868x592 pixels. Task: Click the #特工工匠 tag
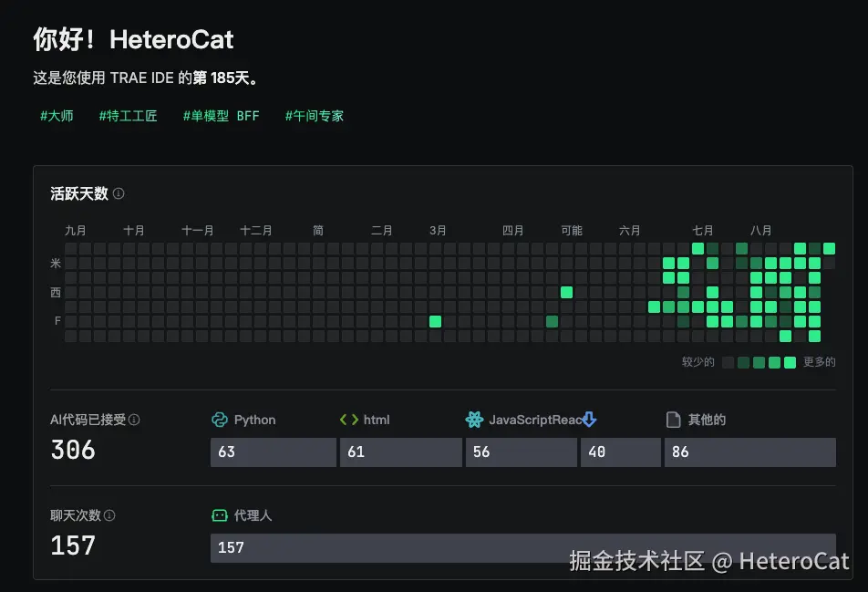click(128, 116)
